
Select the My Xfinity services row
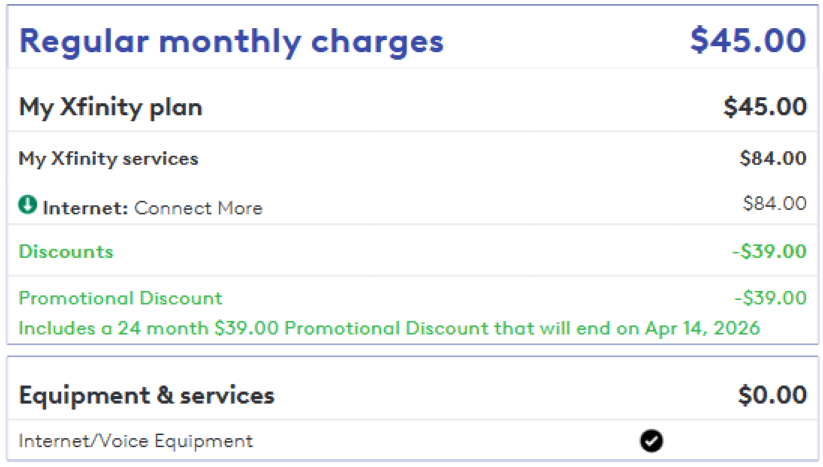(x=412, y=158)
